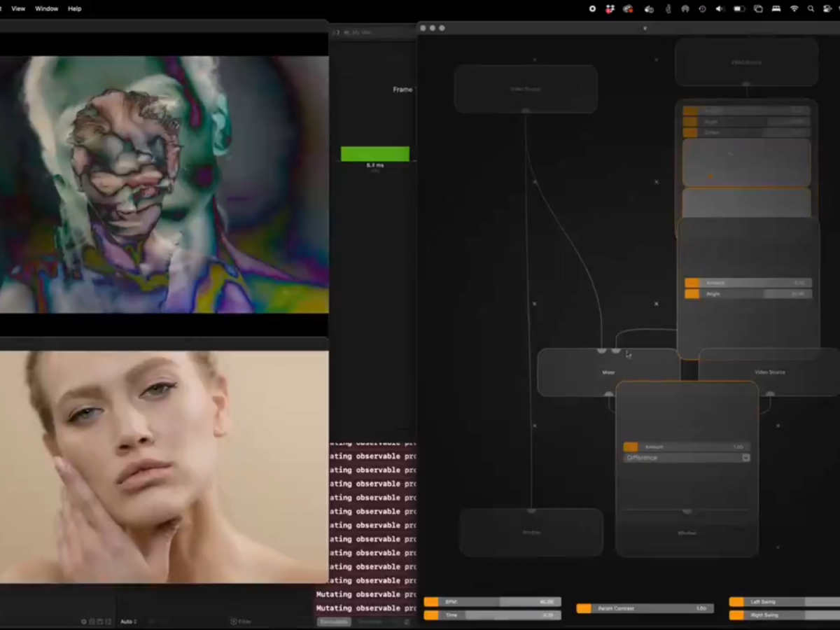Viewport: 840px width, 630px height.
Task: Click the AirPlay icon in menu bar
Action: (x=685, y=9)
